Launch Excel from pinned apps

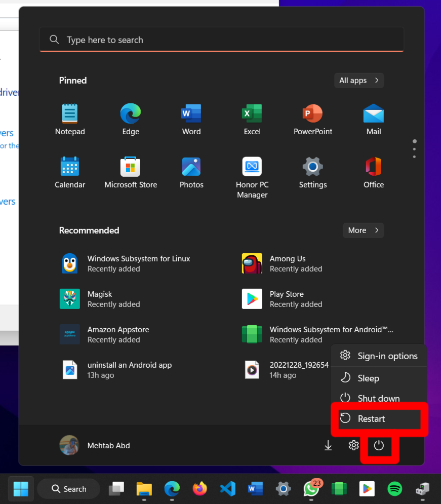pos(252,119)
